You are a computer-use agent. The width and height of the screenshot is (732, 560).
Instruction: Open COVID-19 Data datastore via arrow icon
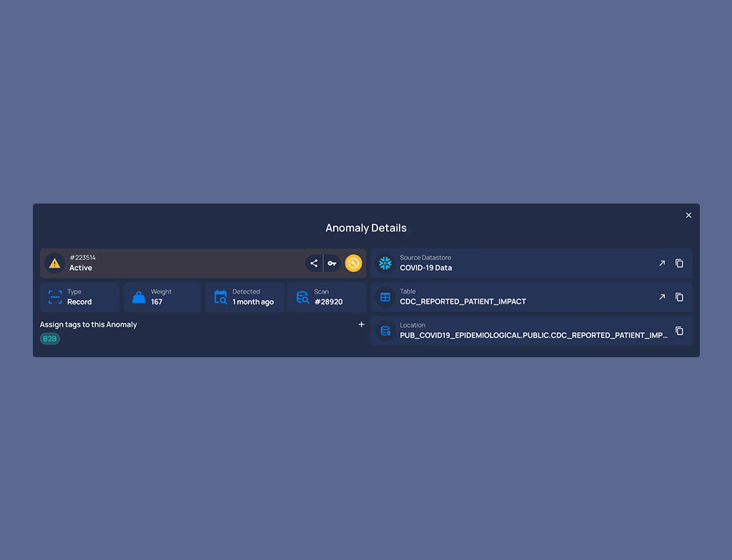coord(662,263)
